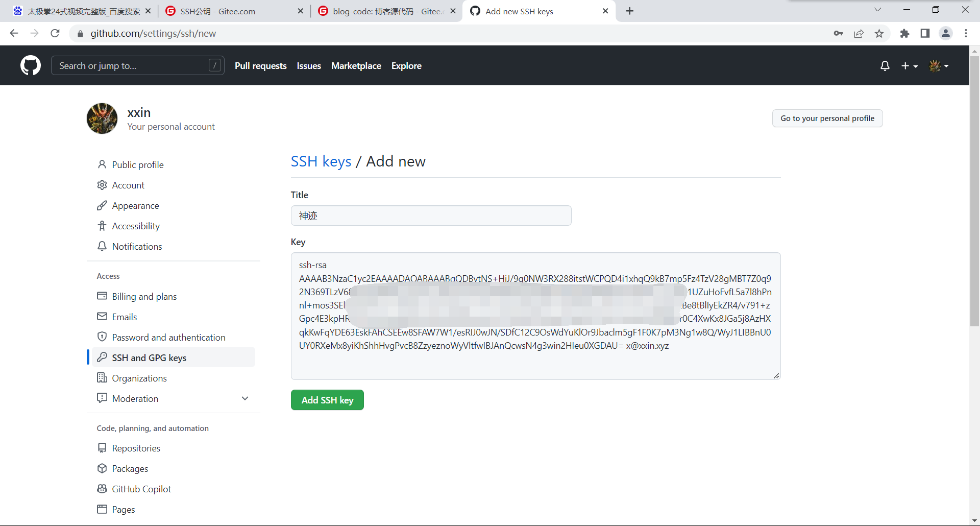Viewport: 980px width, 526px height.
Task: Open GitHub homepage via Octocat logo
Action: pyautogui.click(x=31, y=65)
